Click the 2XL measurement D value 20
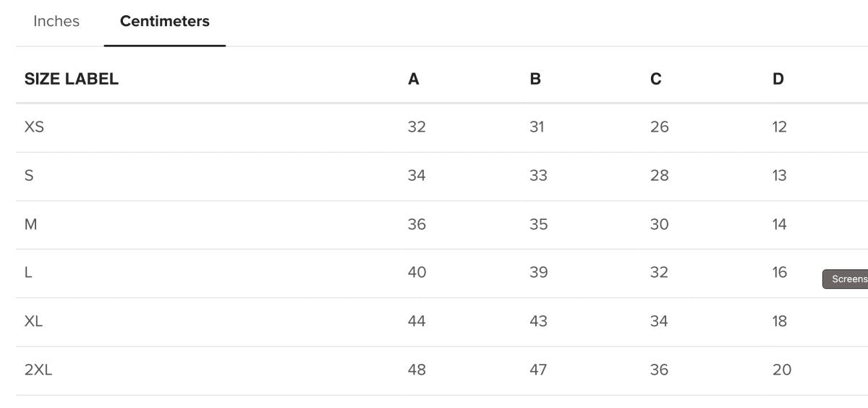The image size is (868, 408). click(782, 370)
